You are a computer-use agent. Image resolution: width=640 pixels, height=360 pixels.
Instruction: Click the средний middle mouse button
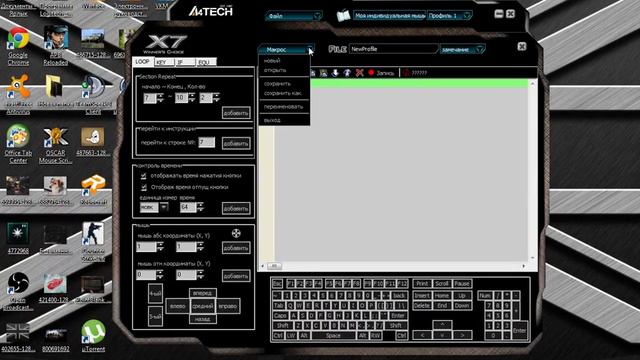tap(203, 306)
